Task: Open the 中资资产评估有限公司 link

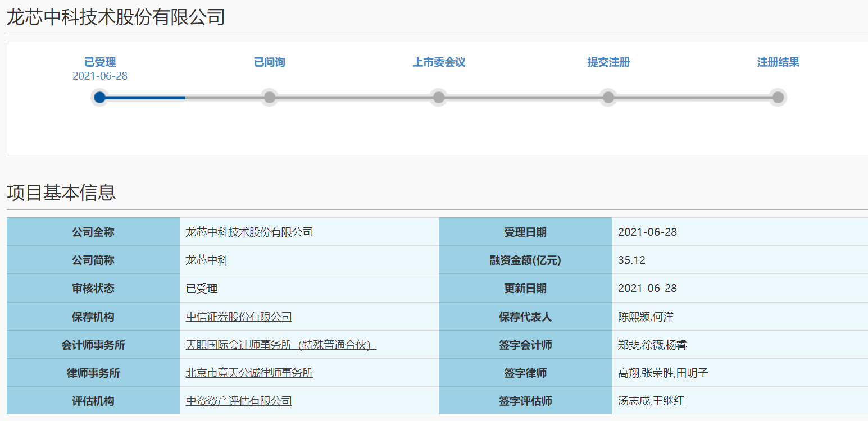Action: coord(239,401)
